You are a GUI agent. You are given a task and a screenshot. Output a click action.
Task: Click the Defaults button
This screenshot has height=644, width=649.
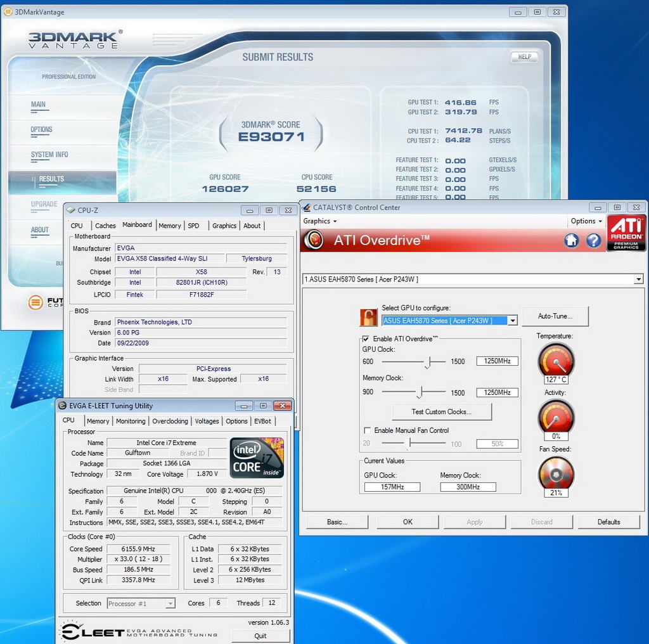609,522
